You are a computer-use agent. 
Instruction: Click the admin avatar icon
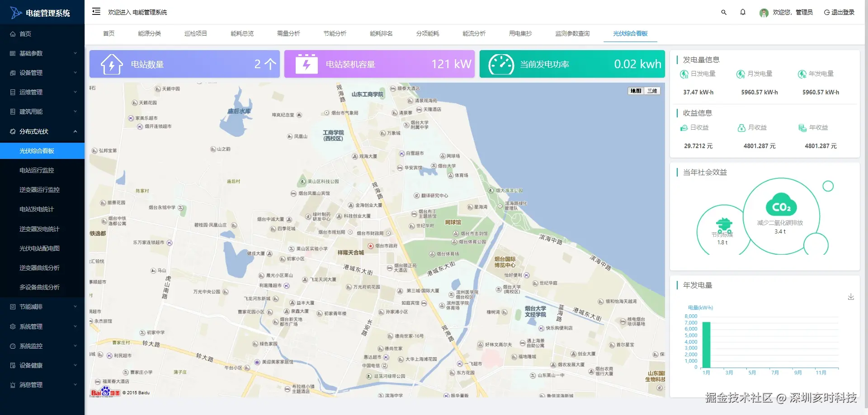click(x=764, y=13)
